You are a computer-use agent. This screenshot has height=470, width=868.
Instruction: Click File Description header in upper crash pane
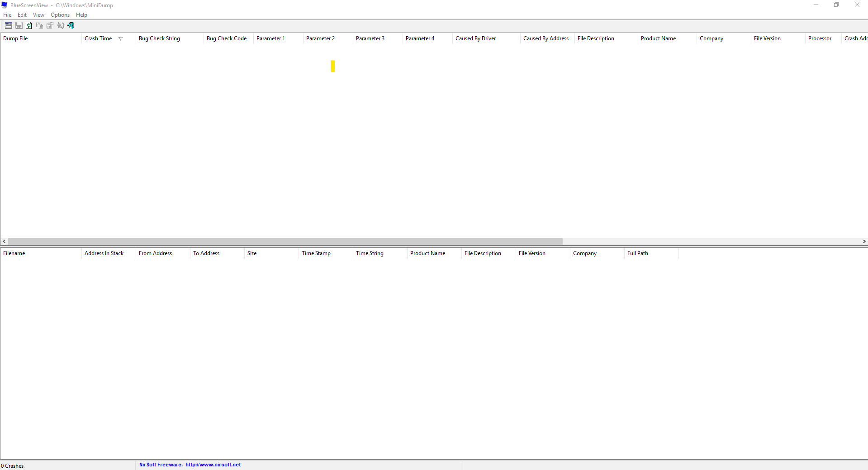click(606, 38)
